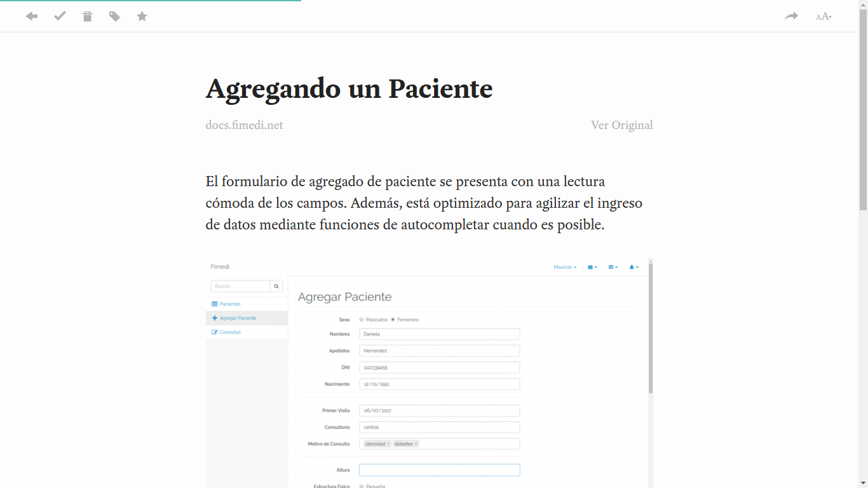
Task: Click the docs.fimedi.net source link
Action: click(x=244, y=125)
